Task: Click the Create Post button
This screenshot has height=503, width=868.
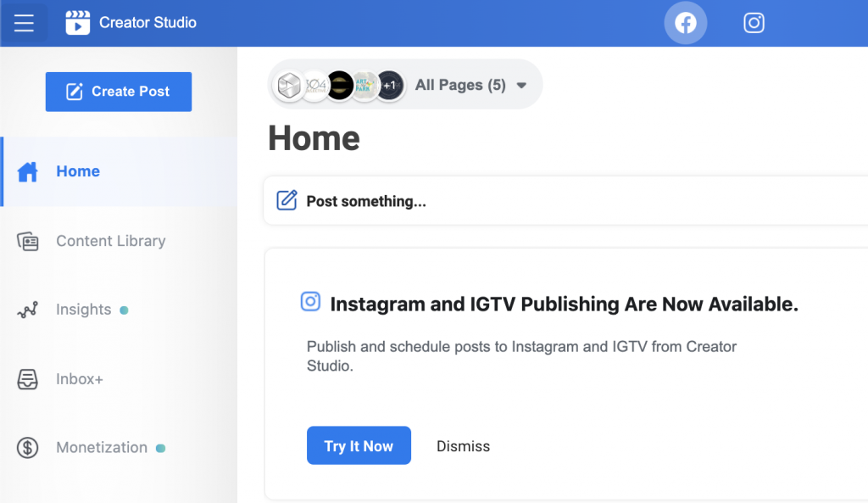Action: point(118,92)
